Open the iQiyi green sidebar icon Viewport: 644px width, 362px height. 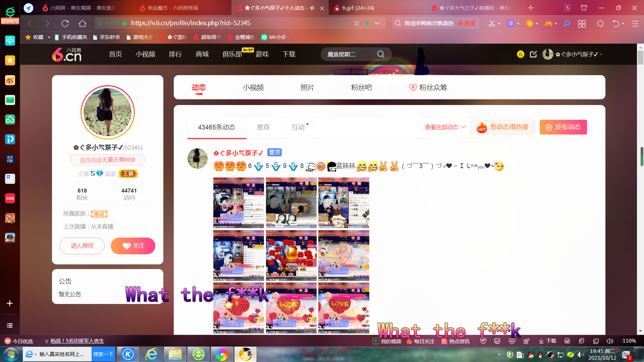point(10,119)
